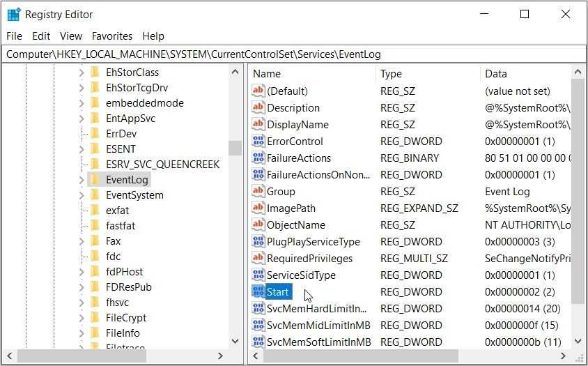The image size is (588, 366).
Task: Open the Favorites menu
Action: tap(111, 36)
